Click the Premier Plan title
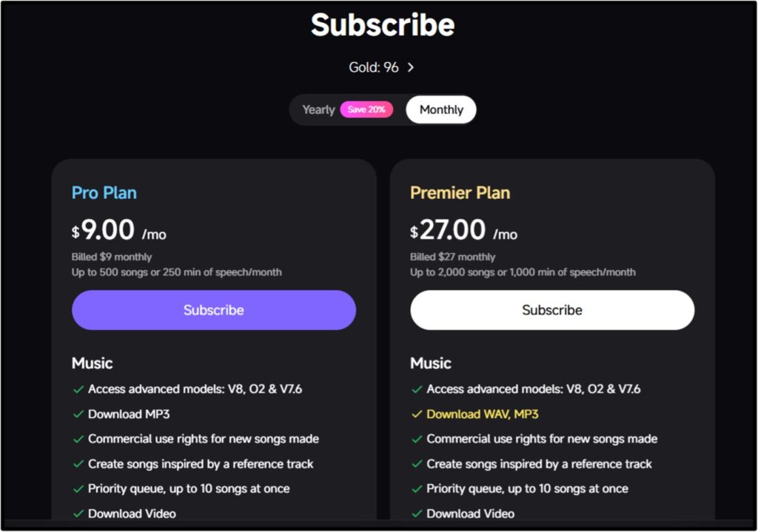This screenshot has width=758, height=532. (x=460, y=193)
